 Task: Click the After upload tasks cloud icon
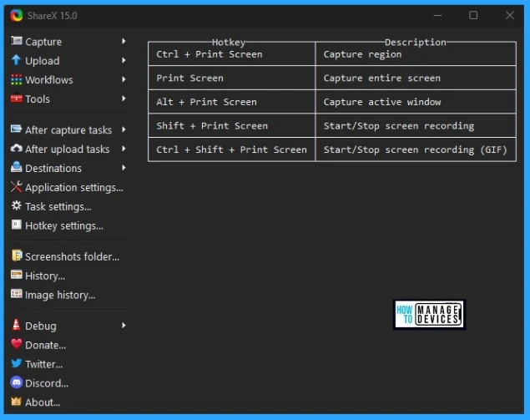pos(16,148)
